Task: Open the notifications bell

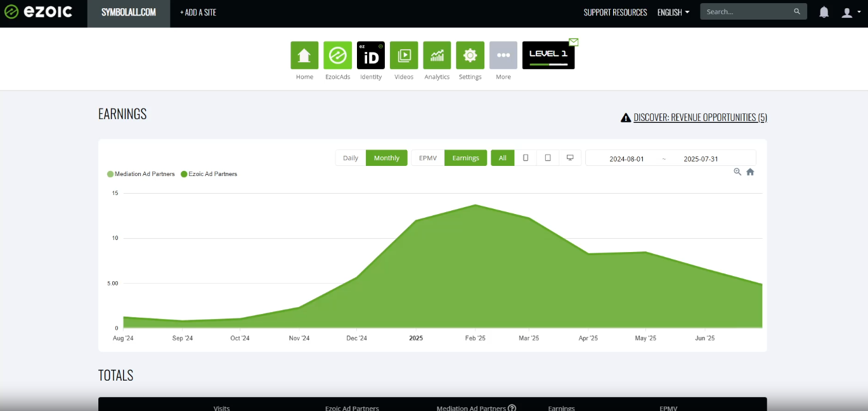Action: tap(824, 12)
